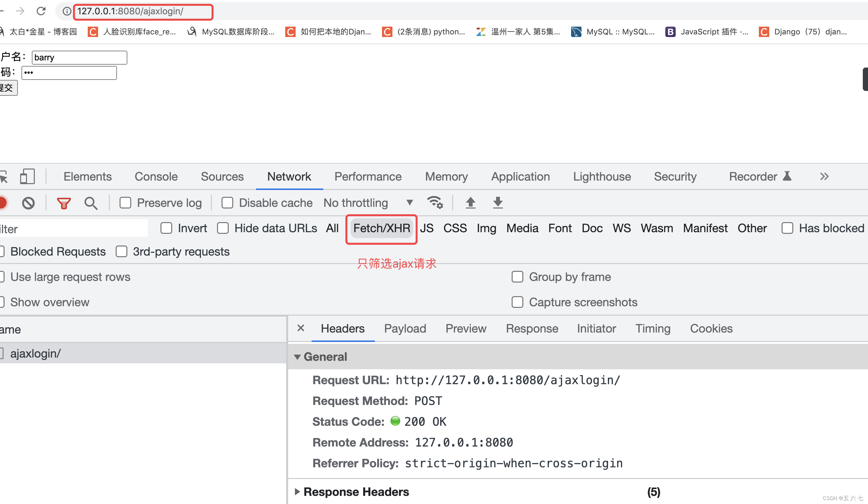Filter requests by Doc
Image resolution: width=868 pixels, height=504 pixels.
coord(592,228)
